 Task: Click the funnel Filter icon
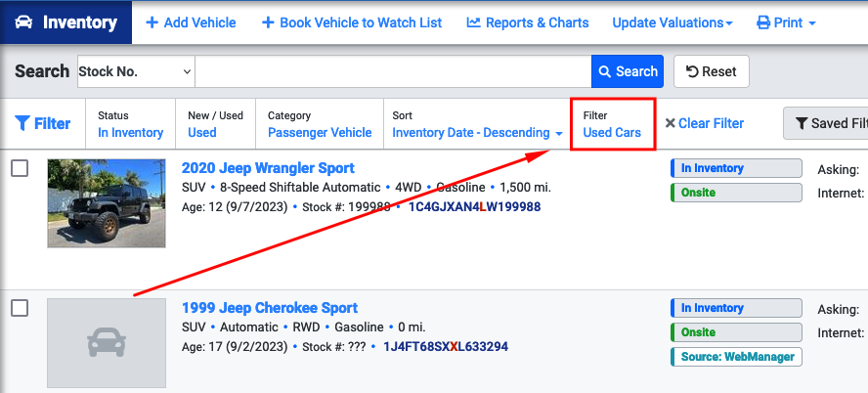pyautogui.click(x=22, y=123)
